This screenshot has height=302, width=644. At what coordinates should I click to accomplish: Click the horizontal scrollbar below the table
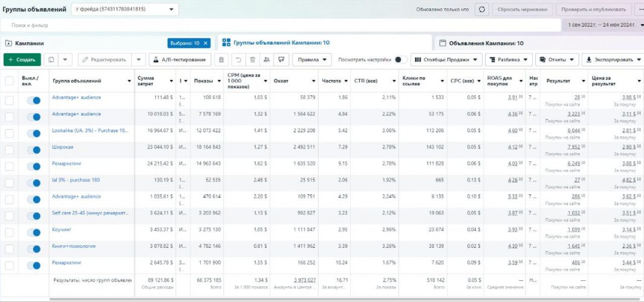click(x=302, y=299)
